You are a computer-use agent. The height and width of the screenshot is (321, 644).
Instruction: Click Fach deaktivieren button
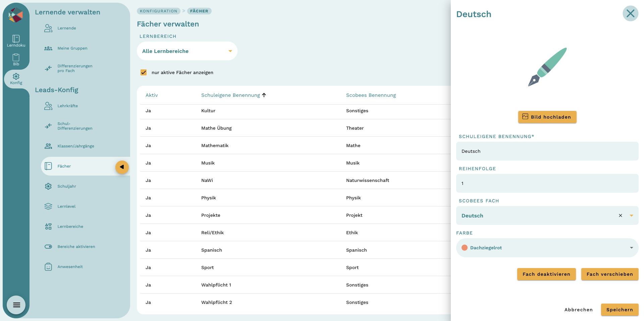546,274
